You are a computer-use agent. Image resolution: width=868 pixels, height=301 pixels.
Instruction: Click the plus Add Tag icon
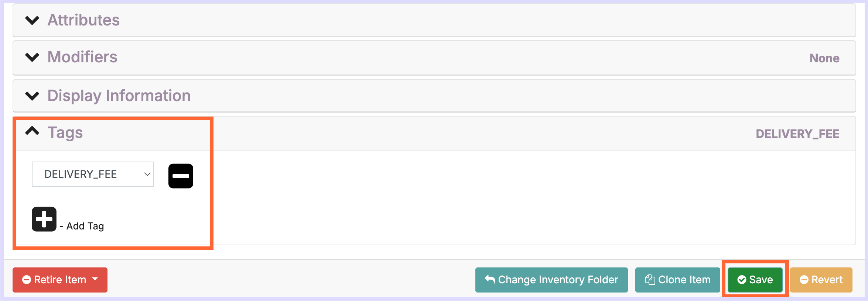(44, 219)
